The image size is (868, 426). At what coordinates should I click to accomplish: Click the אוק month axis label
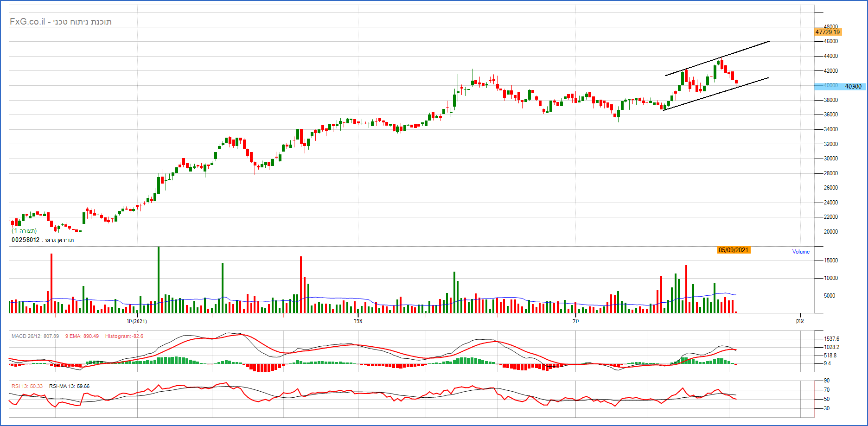(800, 321)
